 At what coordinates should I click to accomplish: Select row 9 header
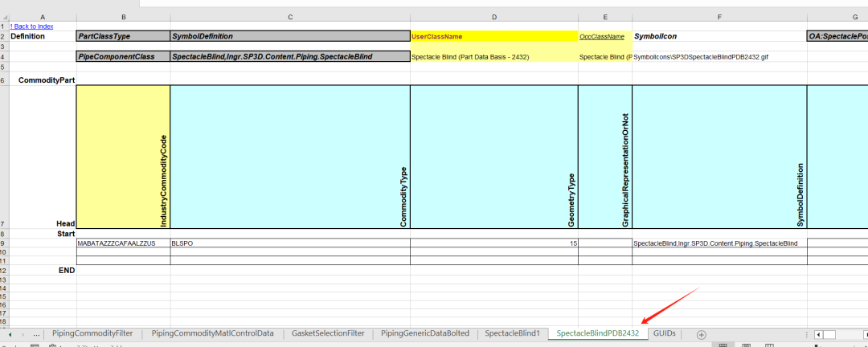tap(5, 243)
